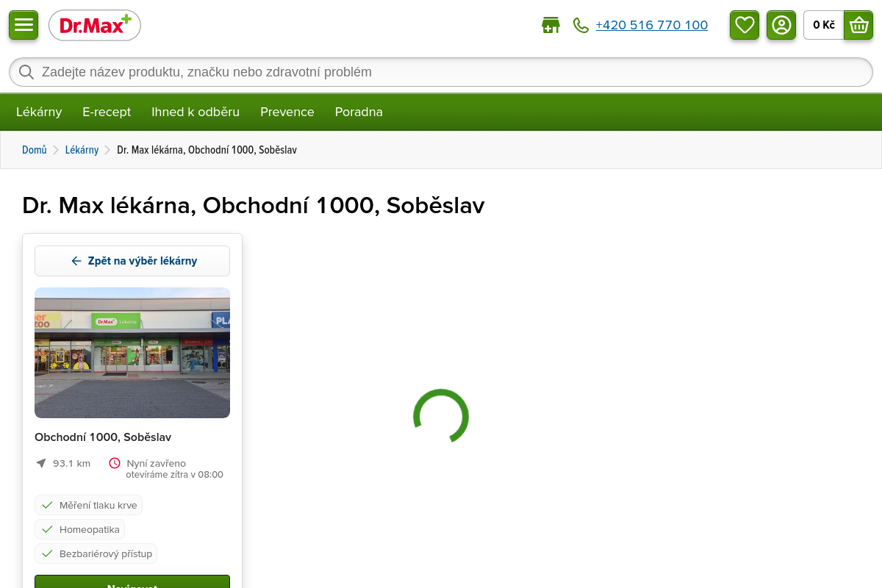Open the user account icon
The image size is (882, 588).
781,25
